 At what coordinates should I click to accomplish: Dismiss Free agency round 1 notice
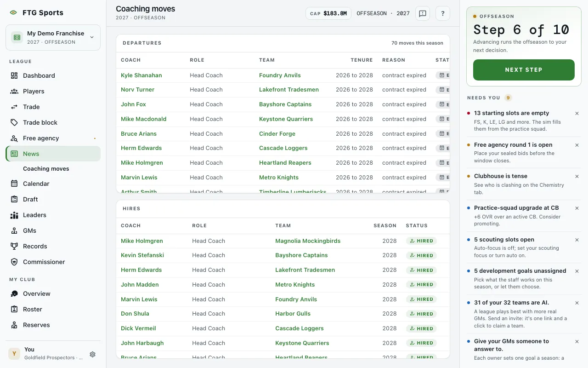[x=577, y=145]
